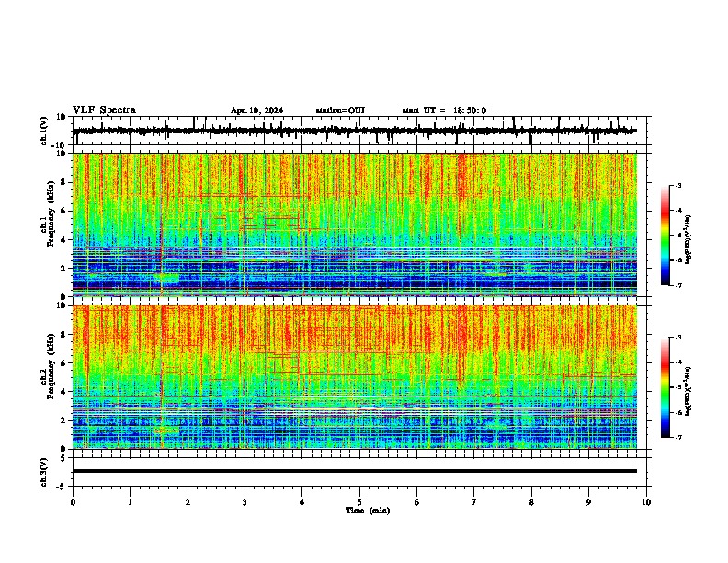Click the "Time (min)" x-axis label

[368, 511]
